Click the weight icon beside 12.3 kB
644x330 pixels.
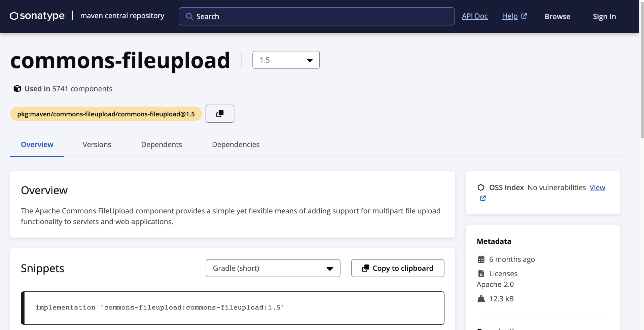[481, 299]
